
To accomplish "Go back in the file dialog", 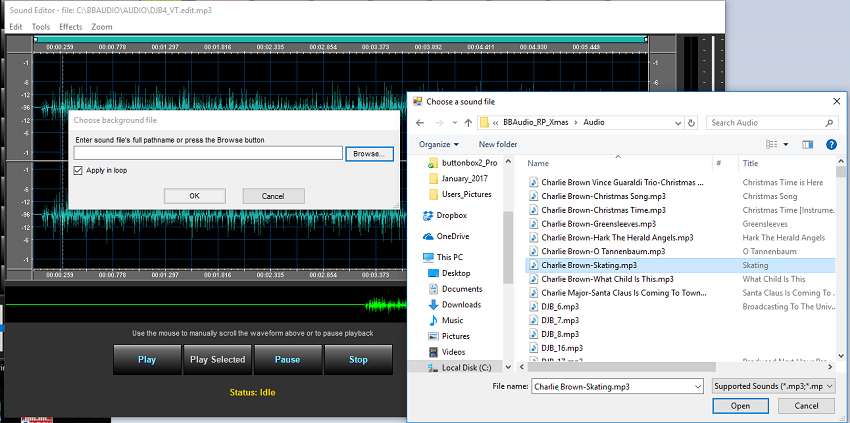I will coord(420,123).
